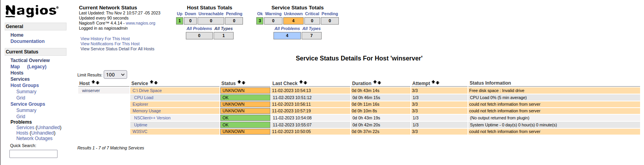Click the green Host Up count box
The height and width of the screenshot is (165, 644).
click(x=180, y=21)
